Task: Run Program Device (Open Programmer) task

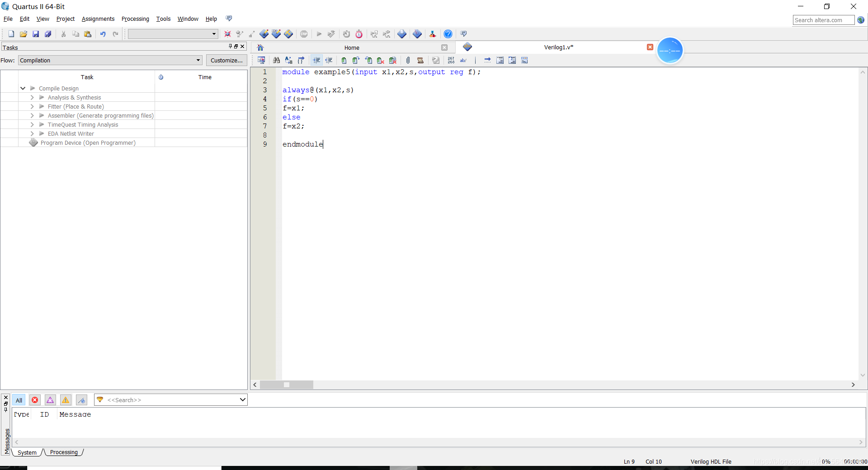Action: point(88,142)
